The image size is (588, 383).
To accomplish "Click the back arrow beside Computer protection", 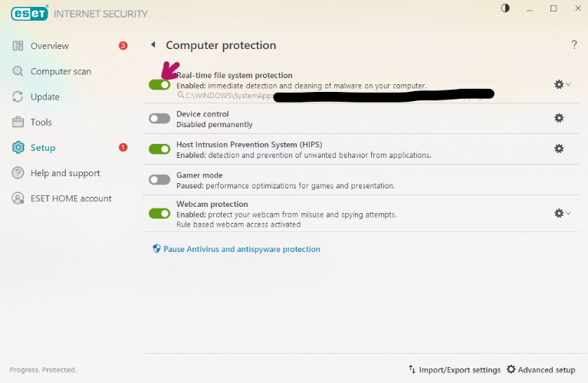I will click(x=153, y=46).
